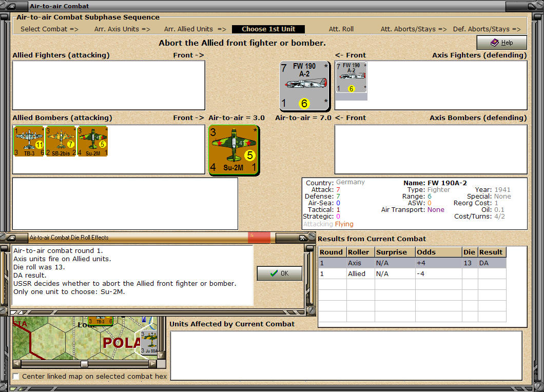Screen dimensions: 544x392
Task: Click the empty Allied Fighters (attacking) list box
Action: [109, 85]
